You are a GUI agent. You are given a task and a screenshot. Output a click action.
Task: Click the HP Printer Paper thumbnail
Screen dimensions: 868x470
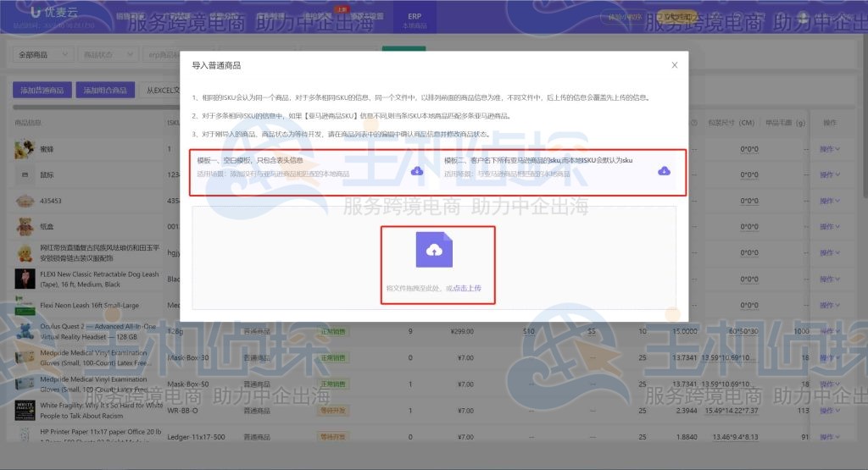[25, 436]
